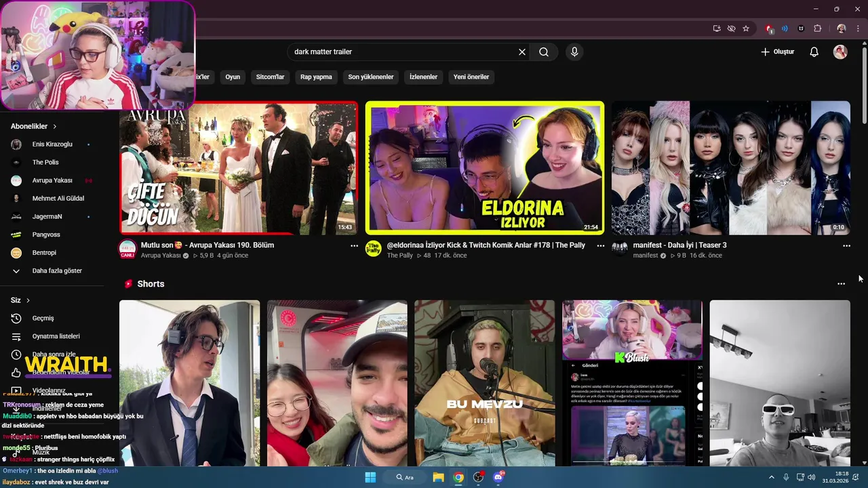Open Oynatma listeleri playlists
The height and width of the screenshot is (488, 868).
[56, 336]
